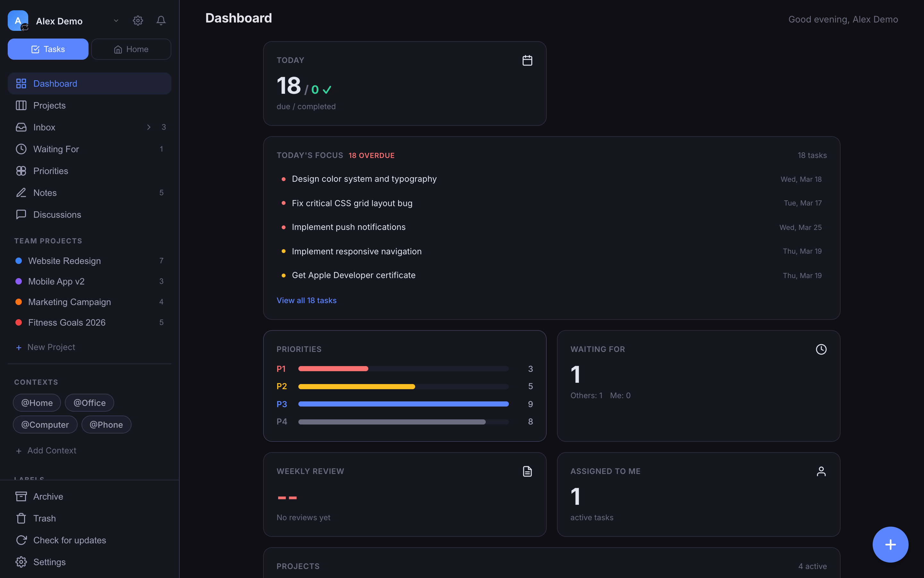Open task Fix critical CSS grid layout bug
Screen dimensions: 924x578
click(x=551, y=203)
